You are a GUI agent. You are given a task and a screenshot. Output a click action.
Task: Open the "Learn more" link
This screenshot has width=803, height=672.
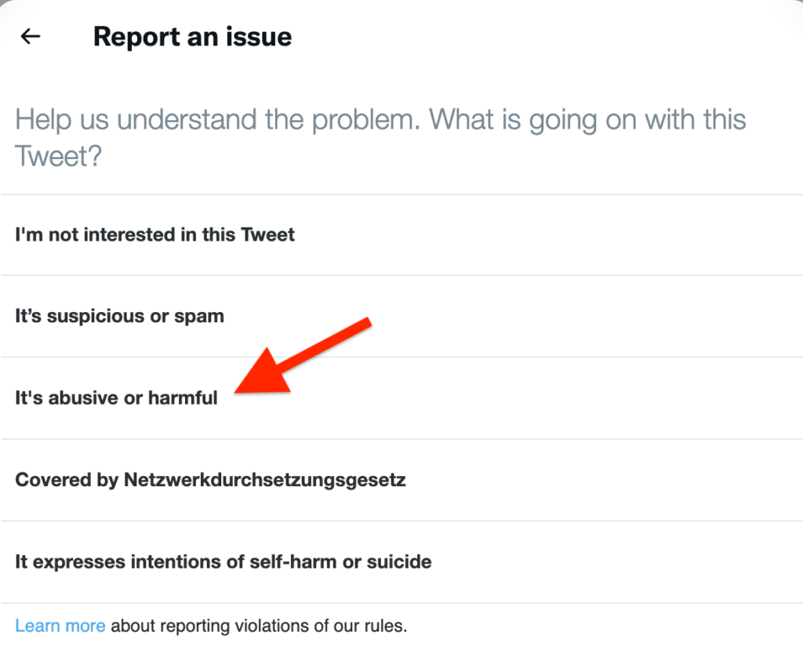60,627
